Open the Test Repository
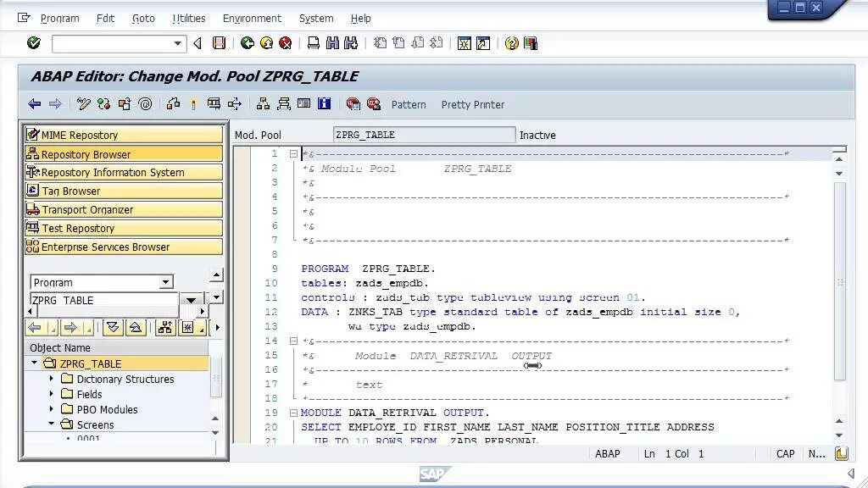868x488 pixels. (x=124, y=228)
